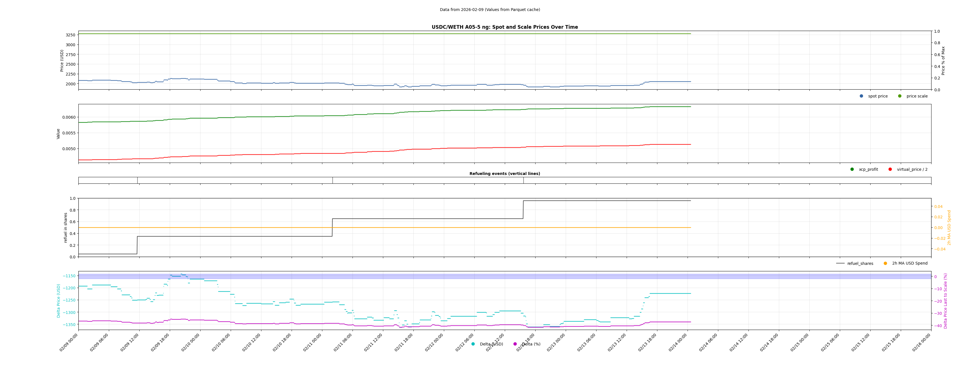The image size is (980, 388).
Task: Click the magenta Delta (%) legend dot
Action: pyautogui.click(x=515, y=344)
